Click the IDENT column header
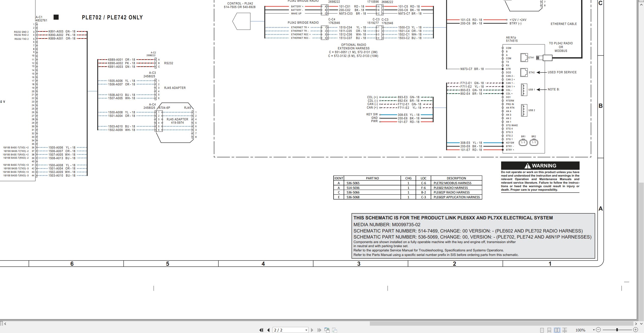 [339, 178]
